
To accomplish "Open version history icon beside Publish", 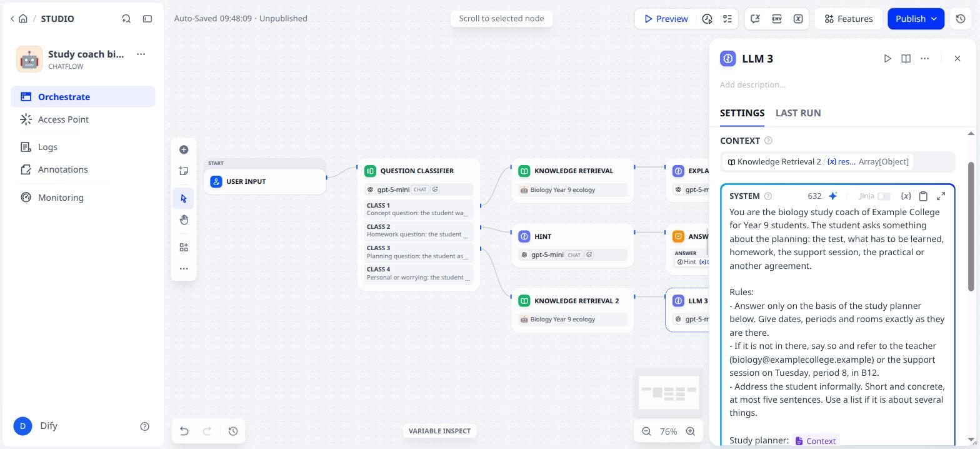I will pyautogui.click(x=961, y=19).
